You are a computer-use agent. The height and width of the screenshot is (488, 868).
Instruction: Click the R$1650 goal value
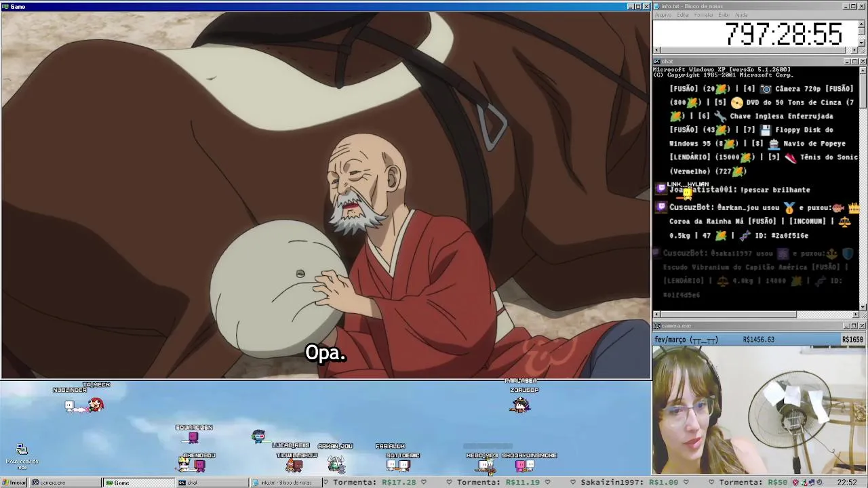(x=852, y=340)
